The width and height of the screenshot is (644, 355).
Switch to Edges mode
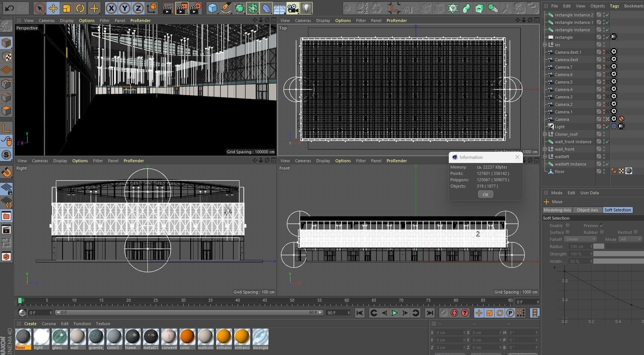(6, 97)
